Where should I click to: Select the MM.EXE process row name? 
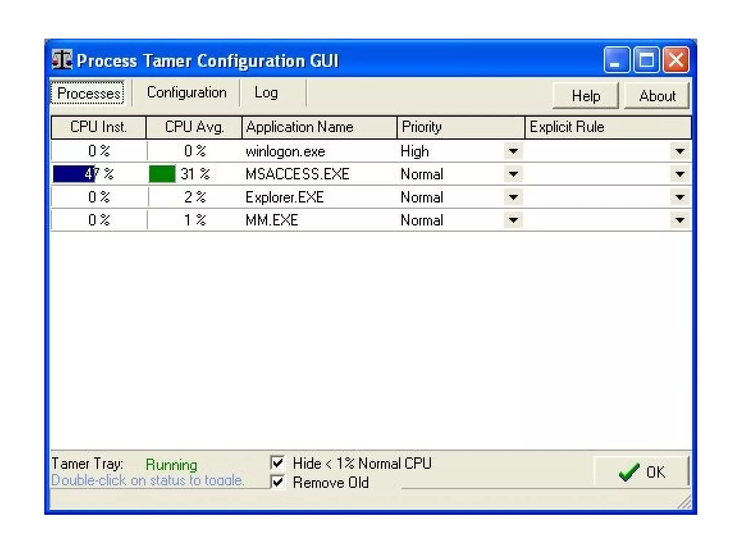pyautogui.click(x=272, y=220)
